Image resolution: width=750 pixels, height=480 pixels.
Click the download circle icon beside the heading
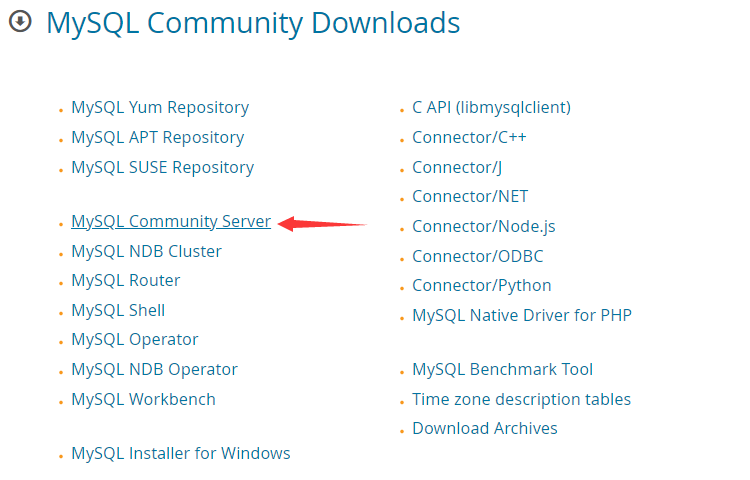pyautogui.click(x=21, y=22)
